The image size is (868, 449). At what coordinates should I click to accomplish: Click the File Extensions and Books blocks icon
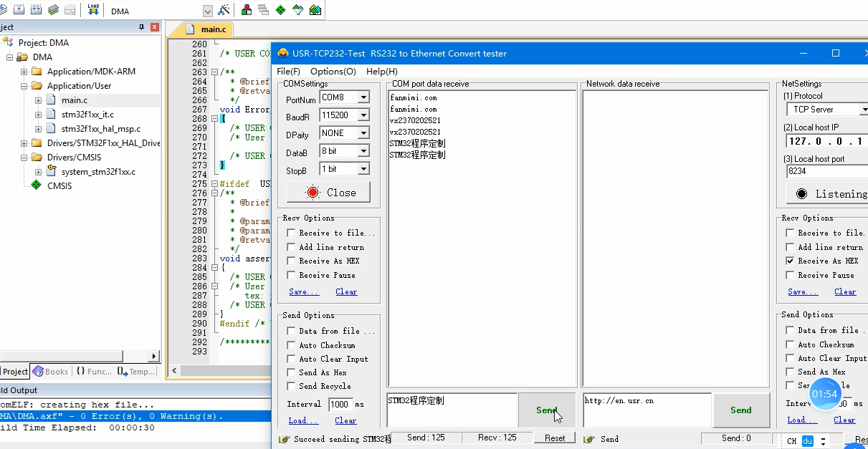247,10
